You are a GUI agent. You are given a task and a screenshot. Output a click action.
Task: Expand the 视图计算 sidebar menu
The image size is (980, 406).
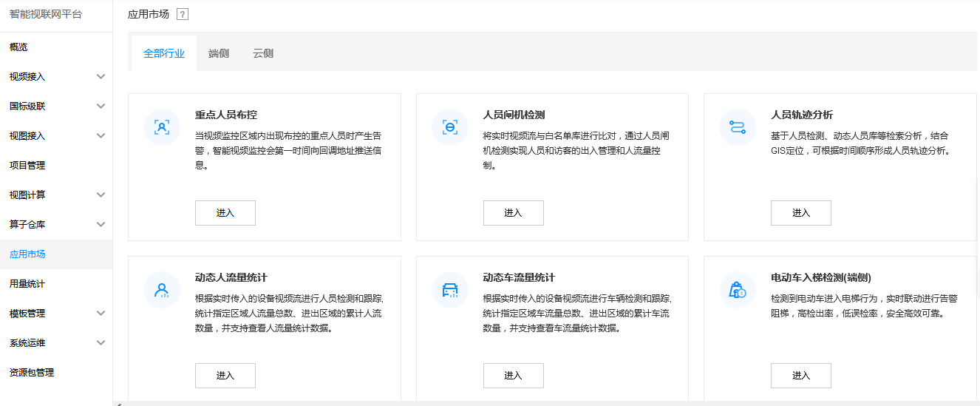(x=56, y=195)
